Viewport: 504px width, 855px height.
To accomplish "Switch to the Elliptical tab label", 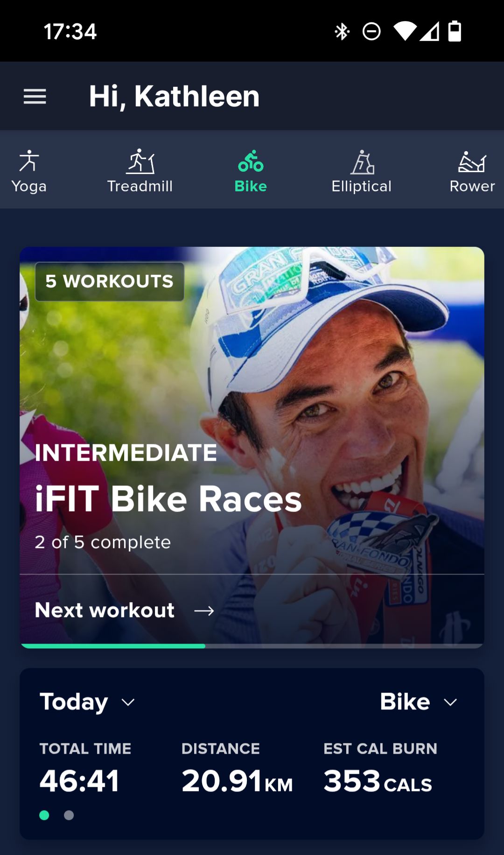I will coord(362,186).
